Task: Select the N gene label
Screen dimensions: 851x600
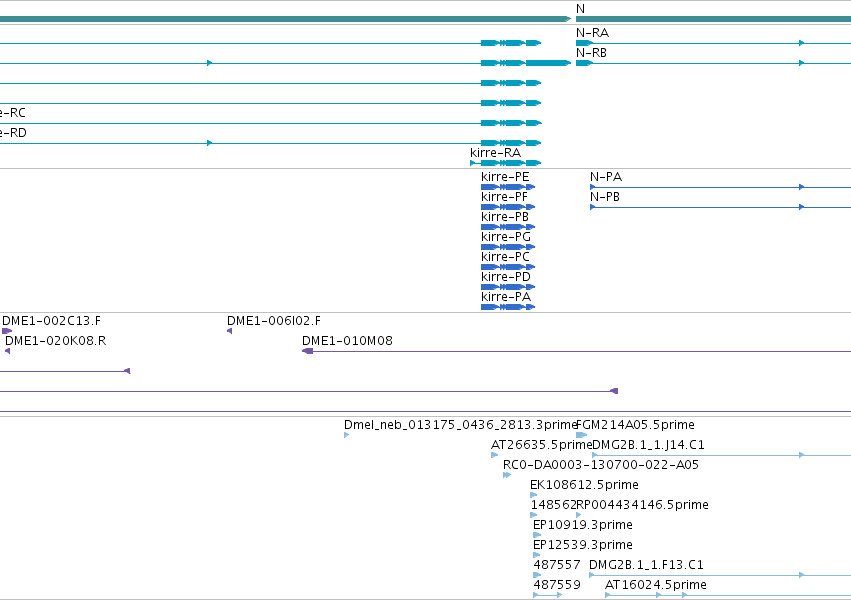Action: (x=580, y=9)
